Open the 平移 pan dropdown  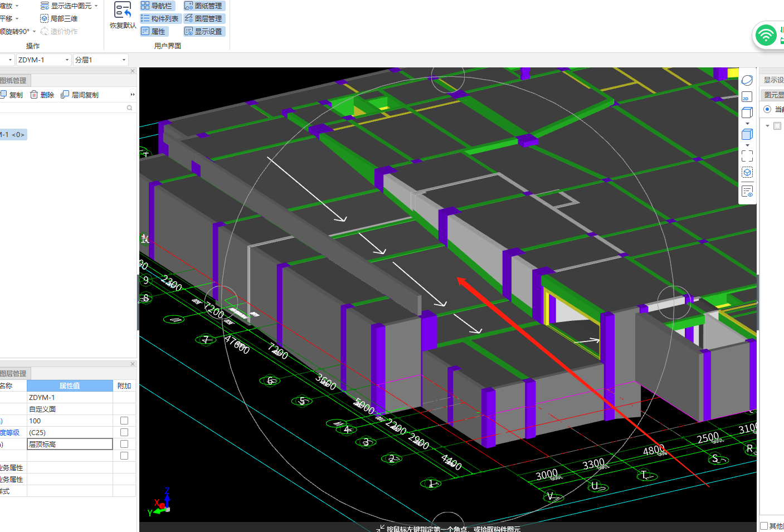(17, 18)
